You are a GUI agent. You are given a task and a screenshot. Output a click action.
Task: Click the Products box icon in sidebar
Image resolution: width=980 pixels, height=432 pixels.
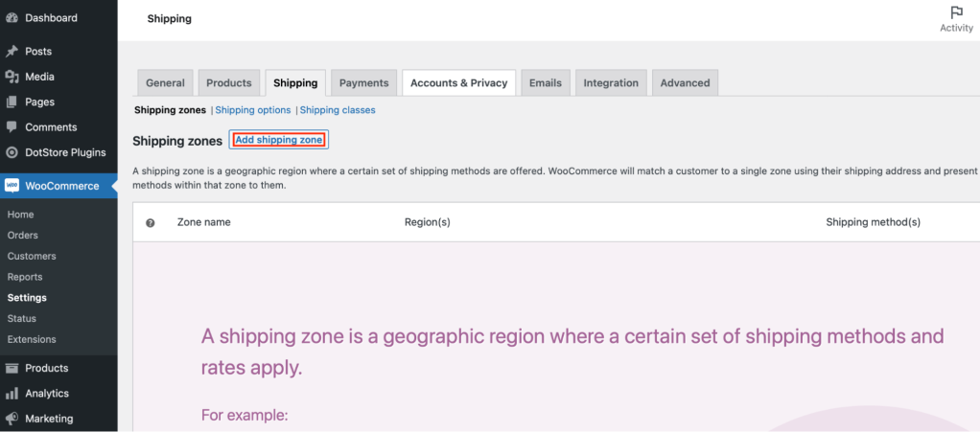tap(12, 369)
